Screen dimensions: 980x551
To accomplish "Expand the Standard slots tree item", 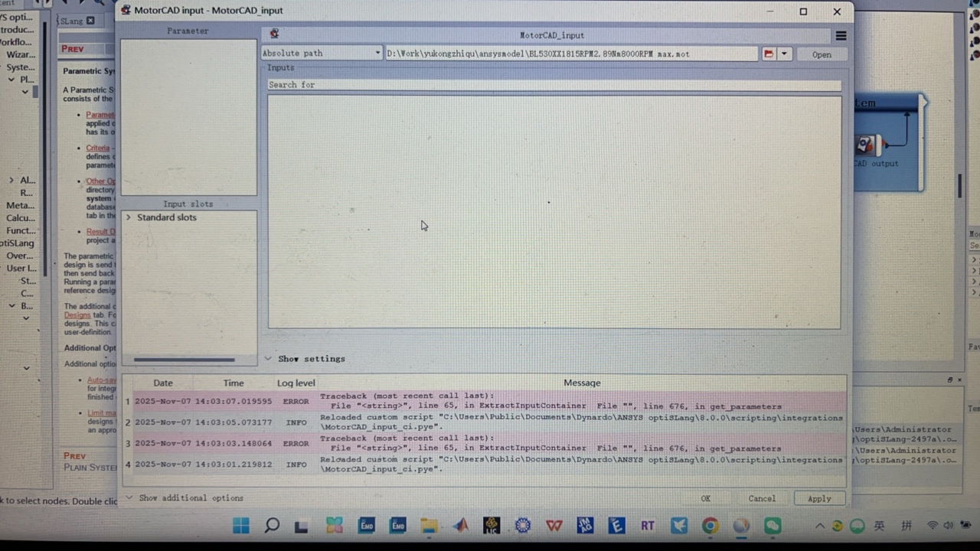I will click(x=129, y=218).
